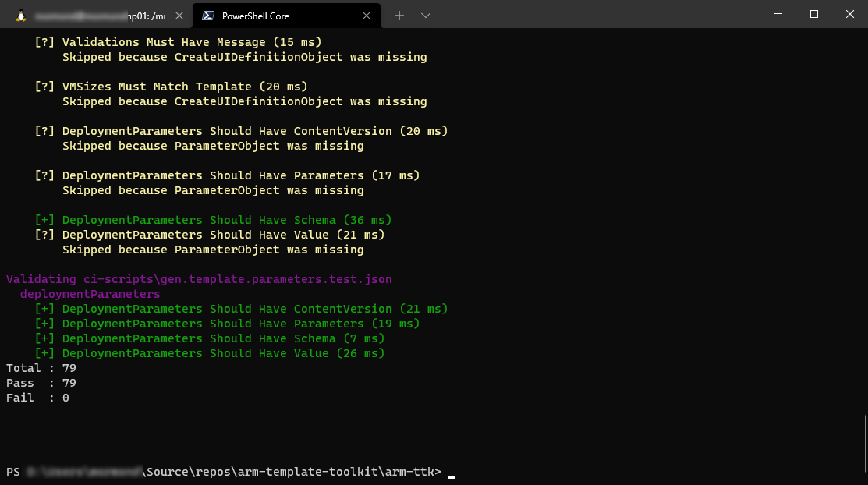Select the [+] marker on DeploymentParameters Should Have Value

[x=44, y=352]
